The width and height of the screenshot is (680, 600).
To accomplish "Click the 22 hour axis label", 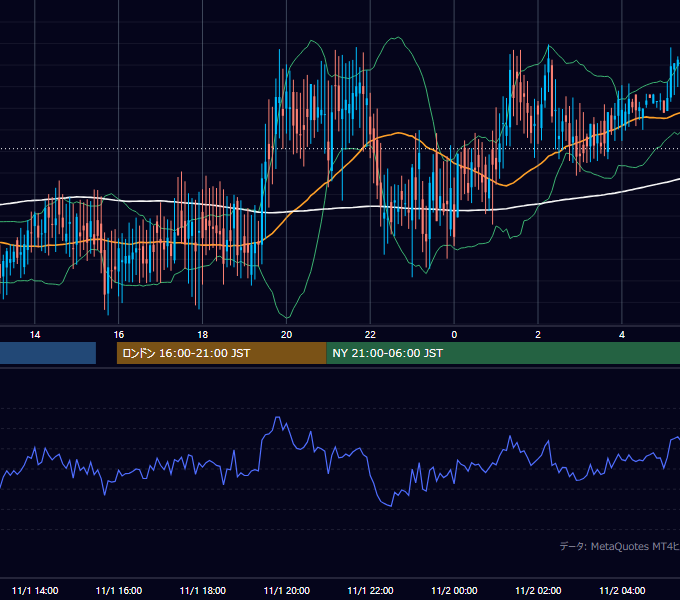I will [370, 335].
